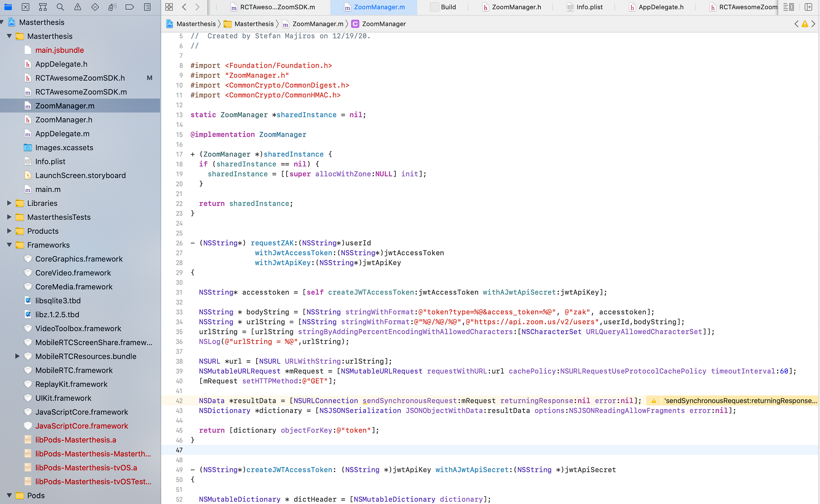The width and height of the screenshot is (820, 504).
Task: Open the symbol navigator
Action: (43, 7)
